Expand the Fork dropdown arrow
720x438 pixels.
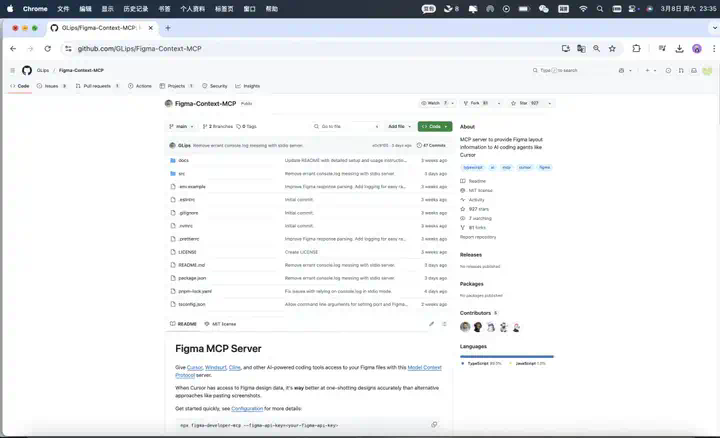point(499,103)
